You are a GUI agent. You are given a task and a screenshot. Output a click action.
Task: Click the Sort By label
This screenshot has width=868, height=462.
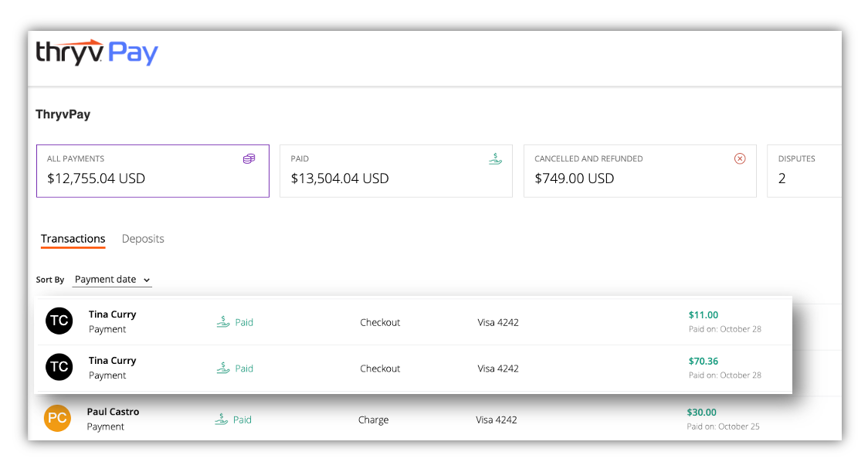click(x=50, y=280)
